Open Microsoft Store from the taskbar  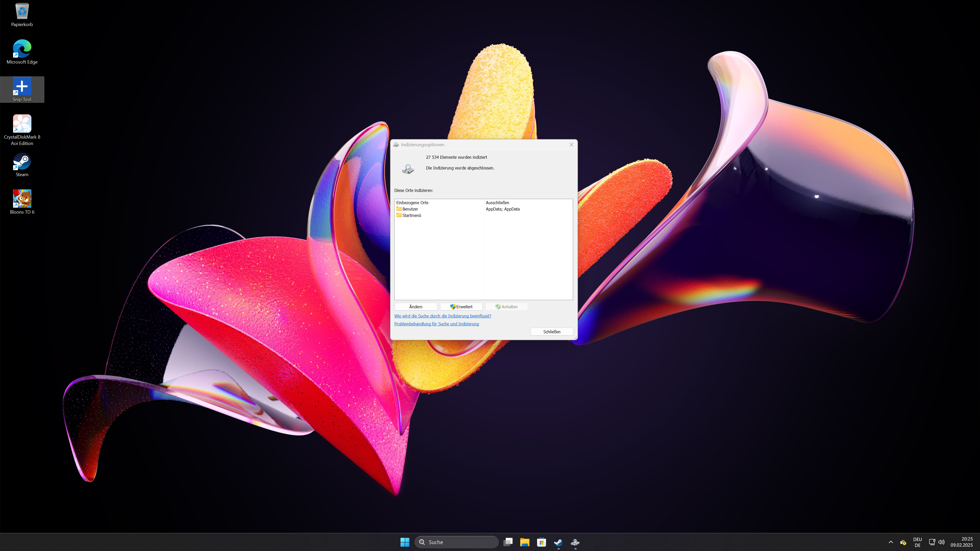tap(541, 542)
